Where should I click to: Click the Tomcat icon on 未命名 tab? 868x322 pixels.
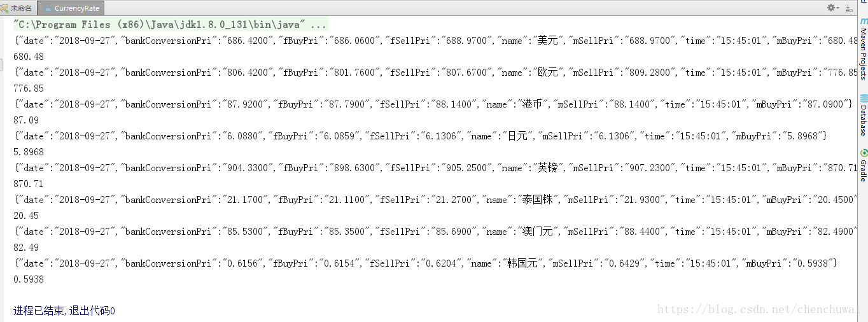[x=4, y=8]
